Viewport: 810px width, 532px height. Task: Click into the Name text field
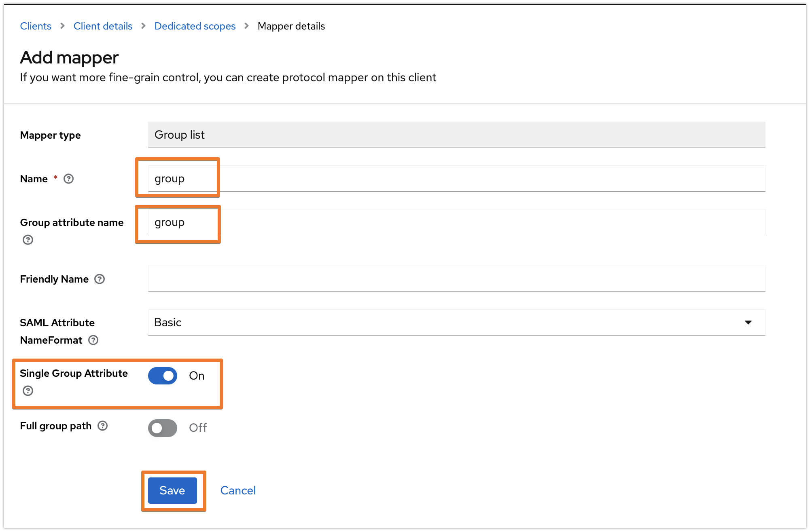(x=456, y=179)
